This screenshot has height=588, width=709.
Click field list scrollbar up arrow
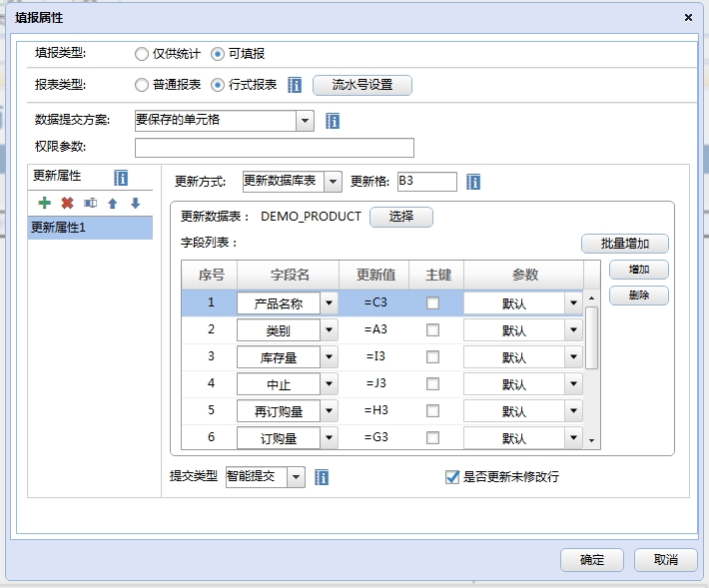pos(591,298)
